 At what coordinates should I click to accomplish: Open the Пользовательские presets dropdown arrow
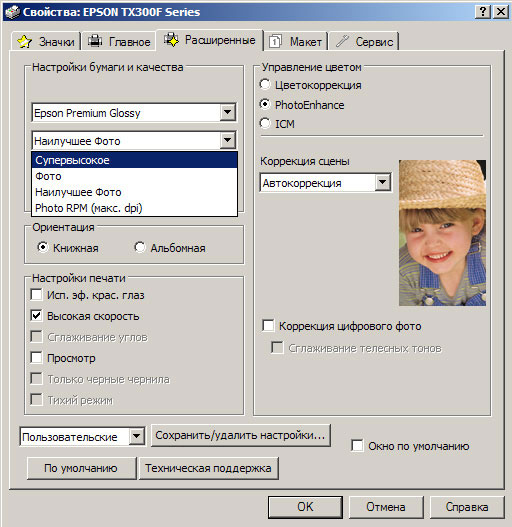(136, 437)
